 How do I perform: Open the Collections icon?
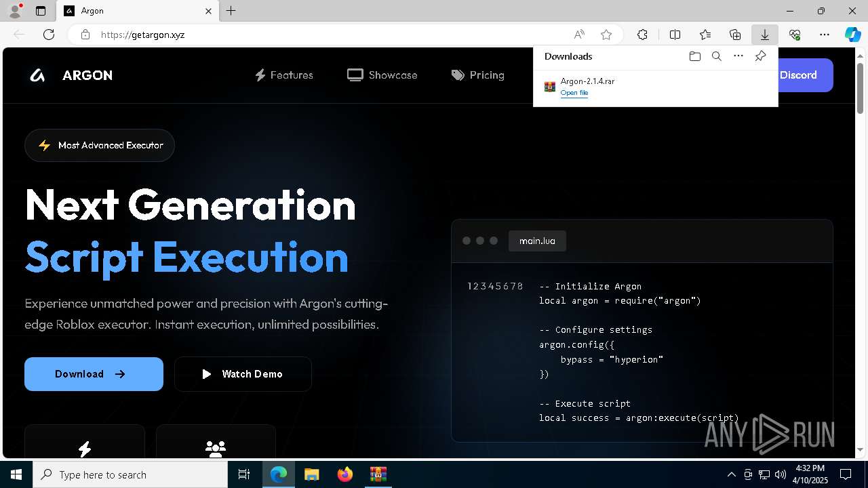pyautogui.click(x=735, y=35)
